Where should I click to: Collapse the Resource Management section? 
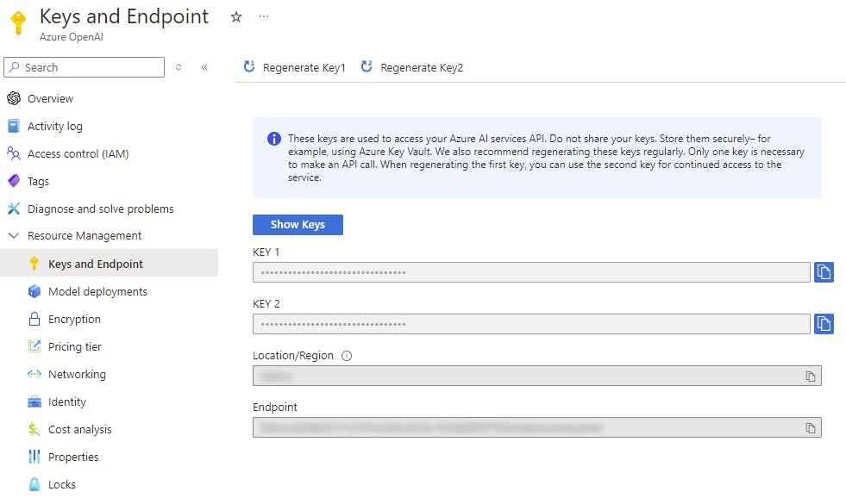coord(13,235)
